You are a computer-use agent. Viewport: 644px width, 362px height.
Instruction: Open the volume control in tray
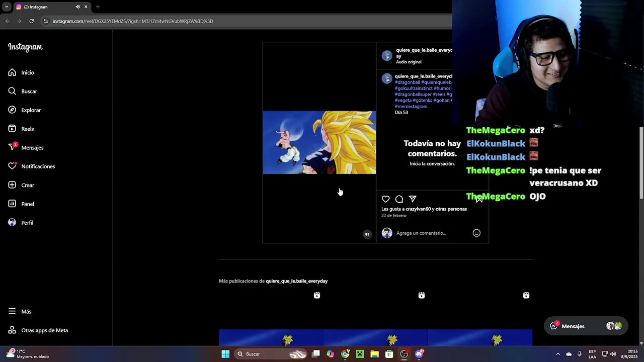[613, 354]
